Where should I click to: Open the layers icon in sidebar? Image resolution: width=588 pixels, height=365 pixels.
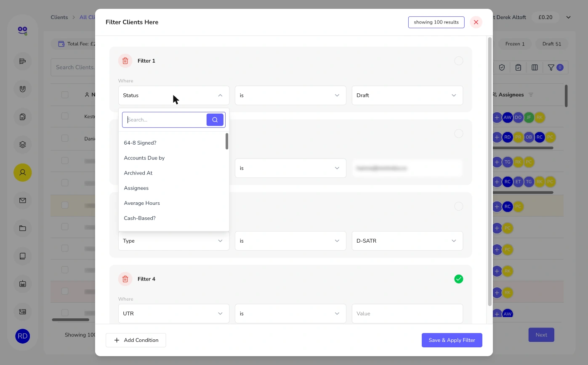23,145
